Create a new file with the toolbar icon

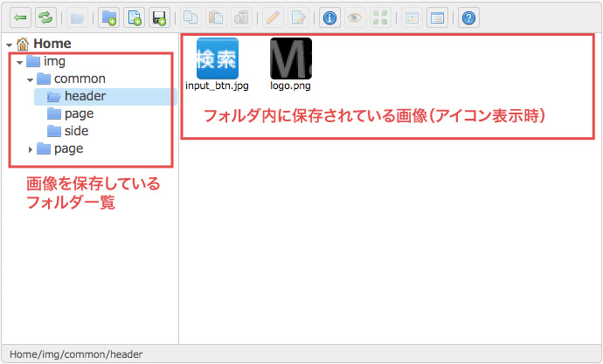click(134, 17)
